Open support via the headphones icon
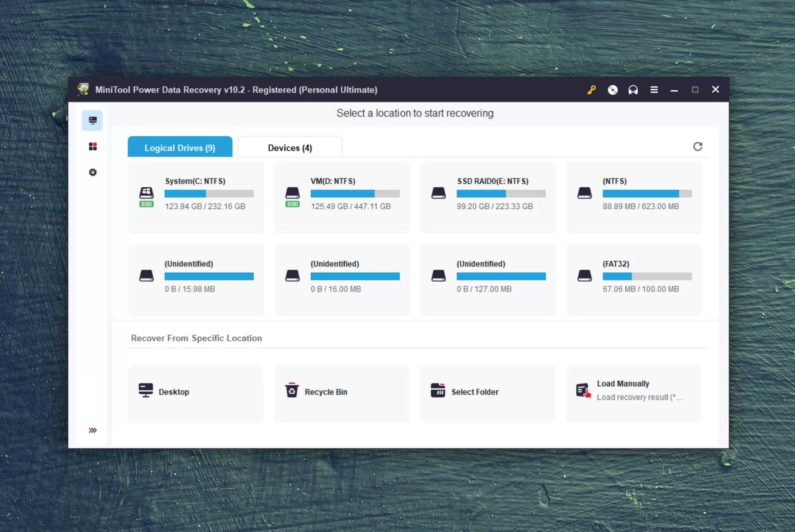 (x=633, y=90)
